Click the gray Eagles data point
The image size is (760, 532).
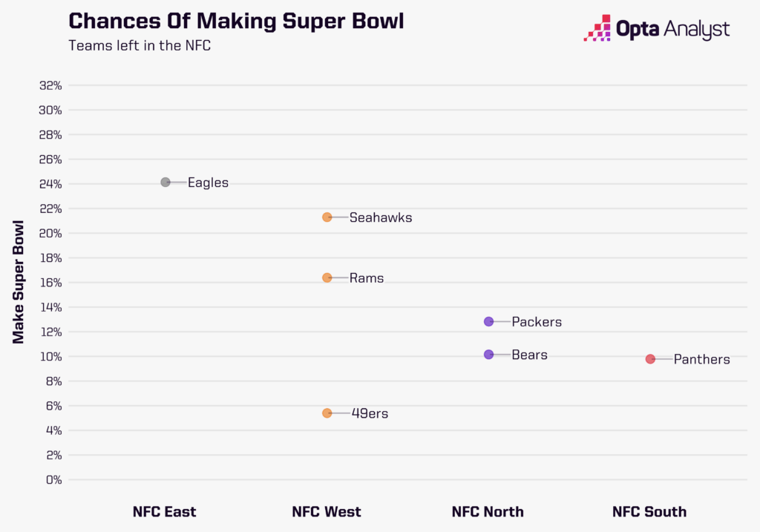(x=166, y=183)
